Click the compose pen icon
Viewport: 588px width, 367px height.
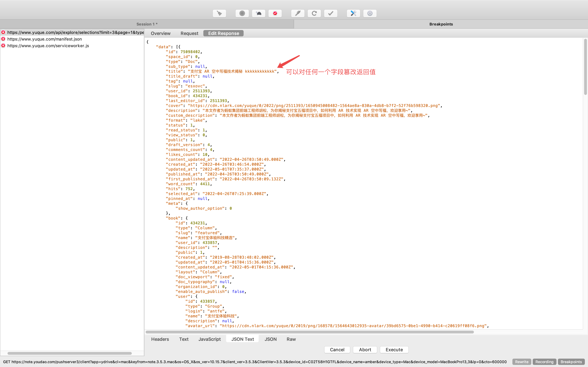click(x=298, y=13)
